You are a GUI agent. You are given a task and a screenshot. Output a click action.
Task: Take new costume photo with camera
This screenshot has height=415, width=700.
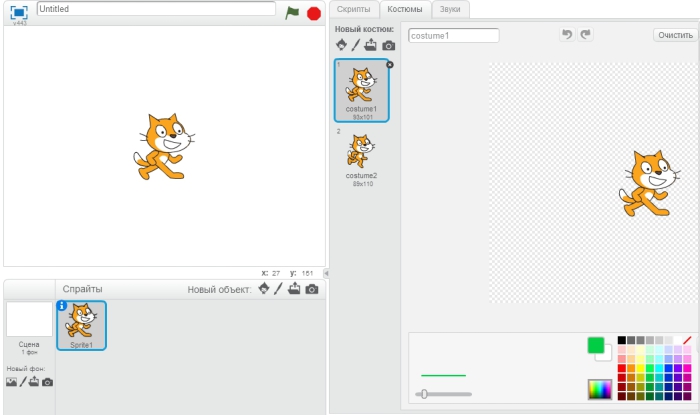coord(389,45)
